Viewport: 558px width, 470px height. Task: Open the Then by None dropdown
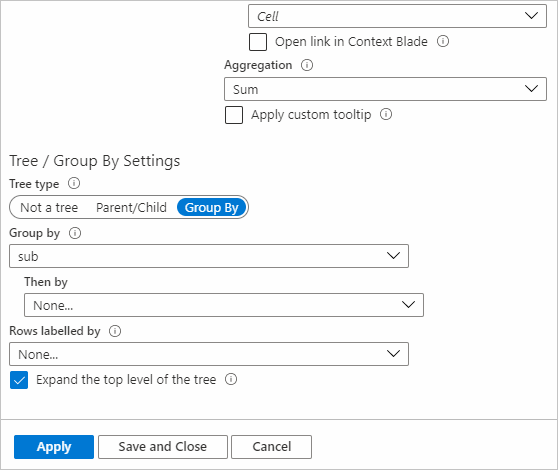(x=224, y=305)
